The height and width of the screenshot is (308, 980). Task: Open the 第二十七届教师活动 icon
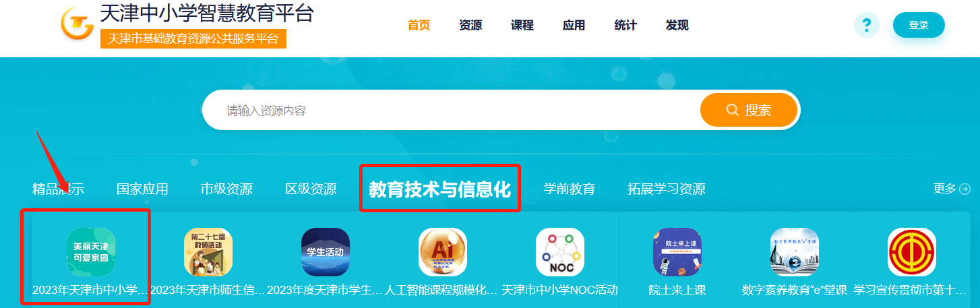click(208, 252)
